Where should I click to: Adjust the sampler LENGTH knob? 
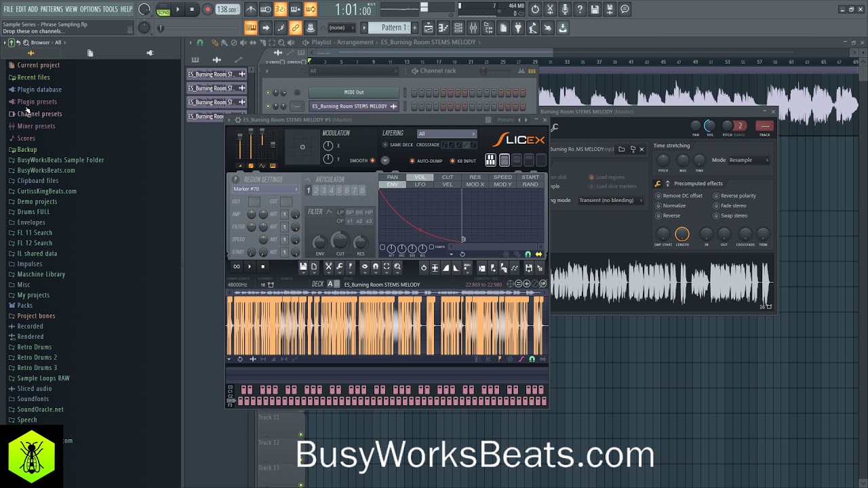(682, 234)
